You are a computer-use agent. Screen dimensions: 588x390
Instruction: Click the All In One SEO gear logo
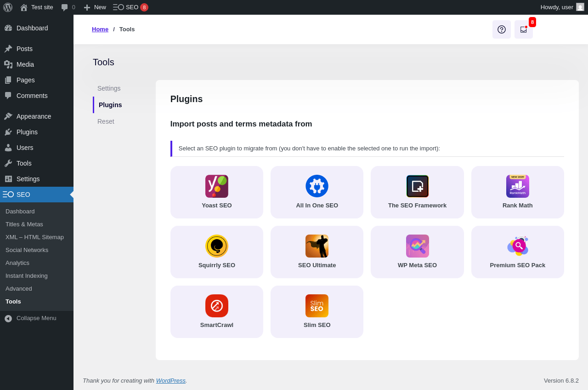pos(317,186)
